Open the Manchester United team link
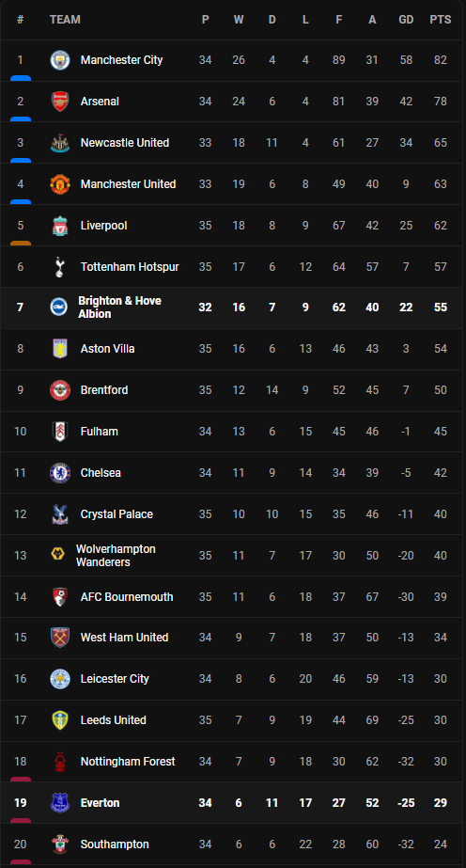 (129, 184)
